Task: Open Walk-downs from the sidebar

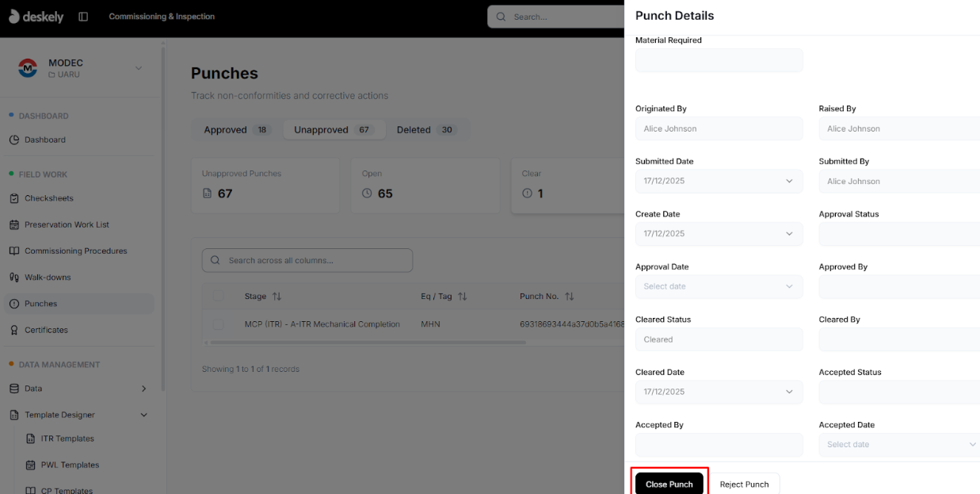Action: 48,278
